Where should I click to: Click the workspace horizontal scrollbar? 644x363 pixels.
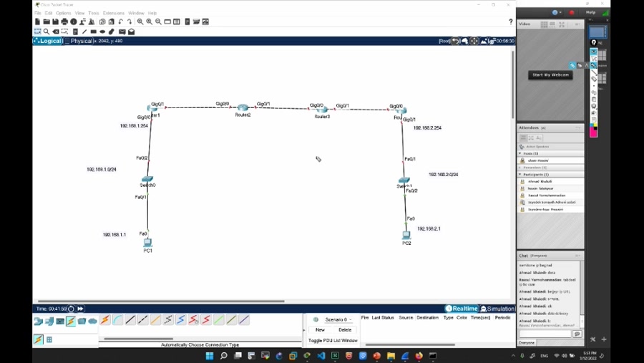(161, 301)
